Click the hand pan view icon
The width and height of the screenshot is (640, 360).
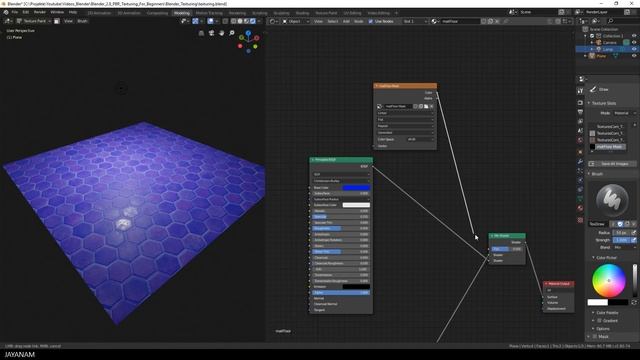point(222,33)
